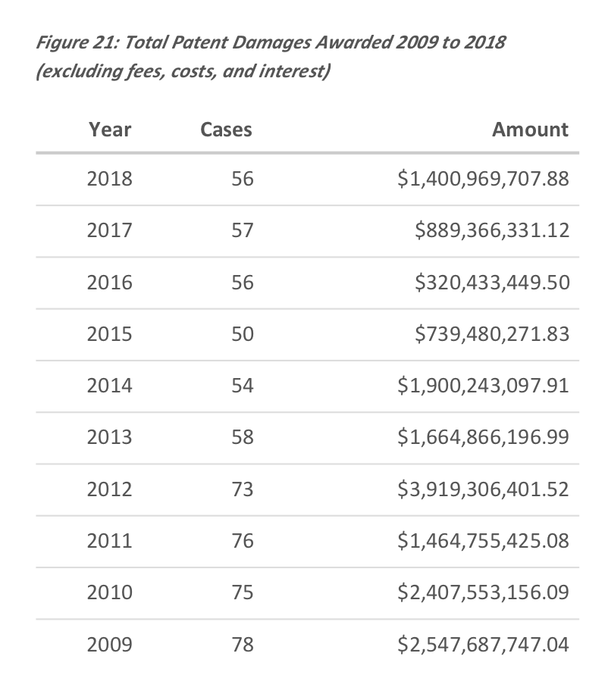The image size is (608, 700).
Task: Click the Year column header
Action: click(x=110, y=130)
